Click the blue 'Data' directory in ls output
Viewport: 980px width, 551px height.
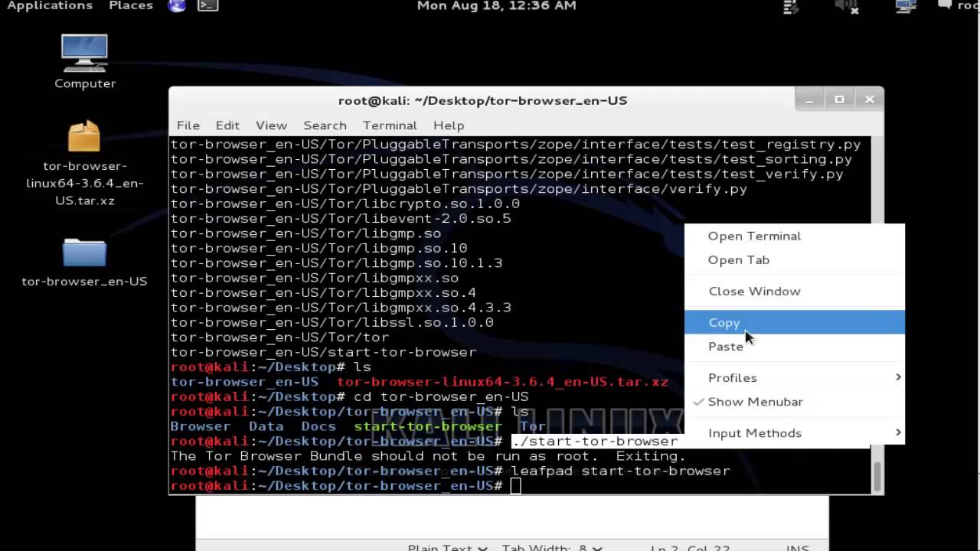point(266,426)
